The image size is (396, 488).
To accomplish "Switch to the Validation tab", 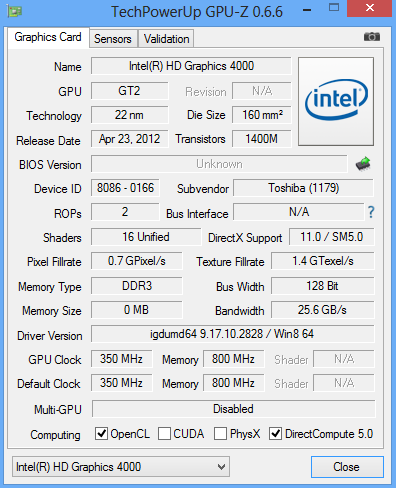I will pyautogui.click(x=166, y=39).
